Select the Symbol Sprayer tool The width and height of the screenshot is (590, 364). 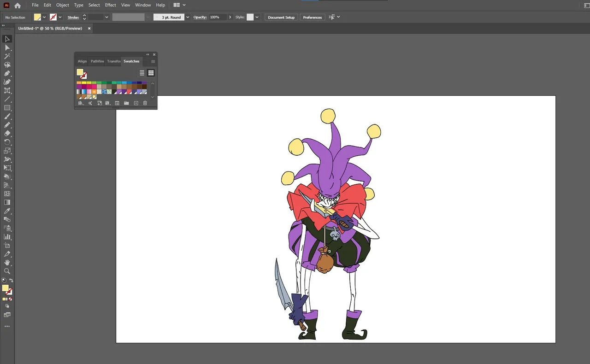coord(7,228)
